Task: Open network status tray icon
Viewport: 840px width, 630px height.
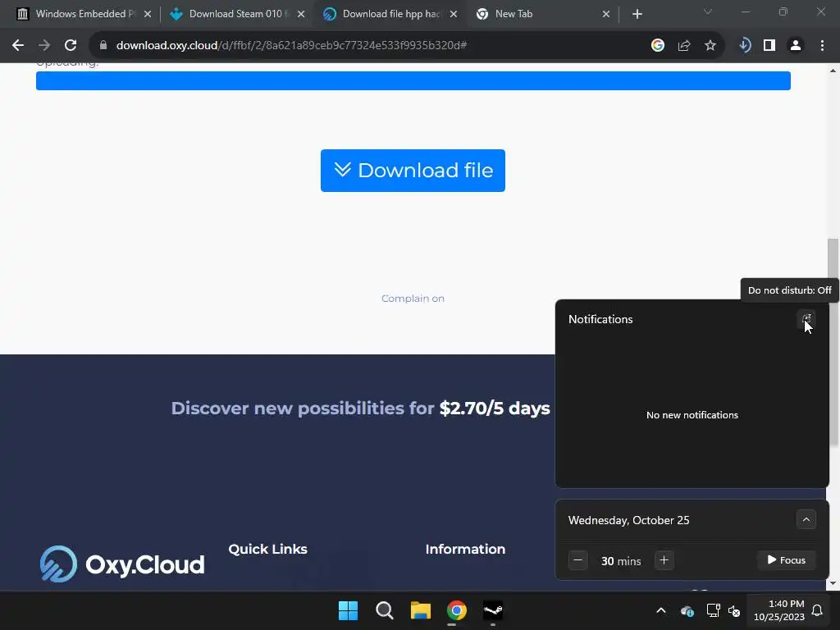Action: [713, 610]
